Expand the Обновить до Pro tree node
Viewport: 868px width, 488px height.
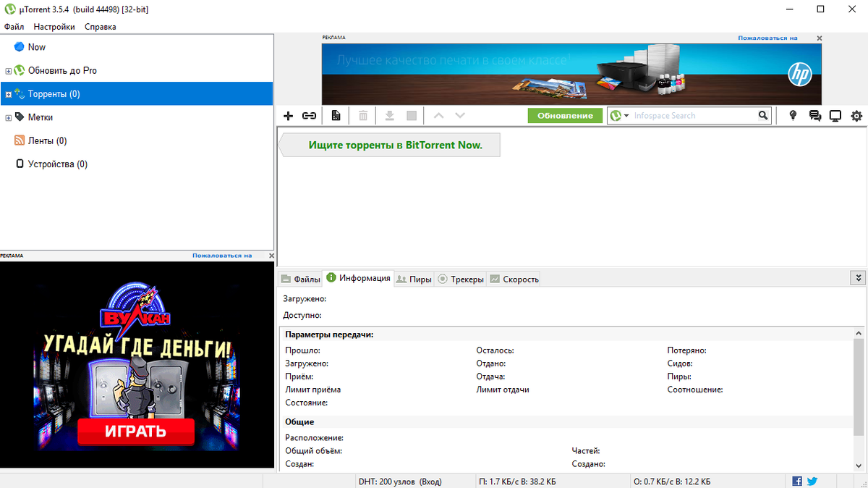point(9,71)
